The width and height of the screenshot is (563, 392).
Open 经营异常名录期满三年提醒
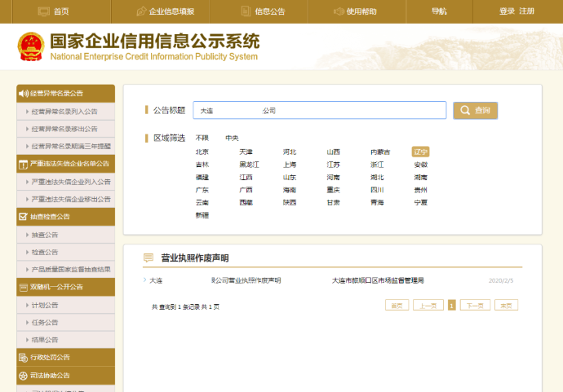(66, 146)
